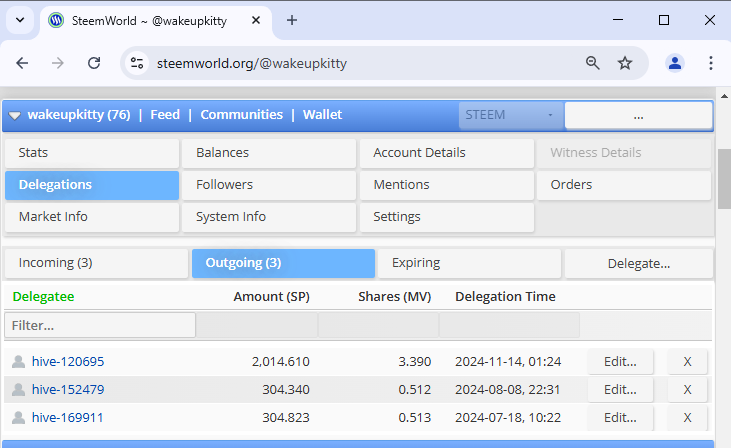Switch to the Incoming (3) tab
Viewport: 731px width, 448px height.
point(97,263)
